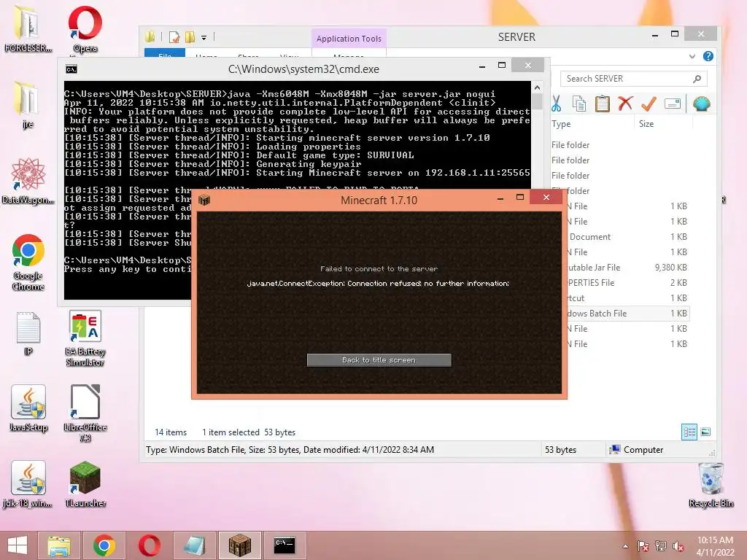Switch to cmd via taskbar icon
The image size is (747, 560).
pos(285,545)
